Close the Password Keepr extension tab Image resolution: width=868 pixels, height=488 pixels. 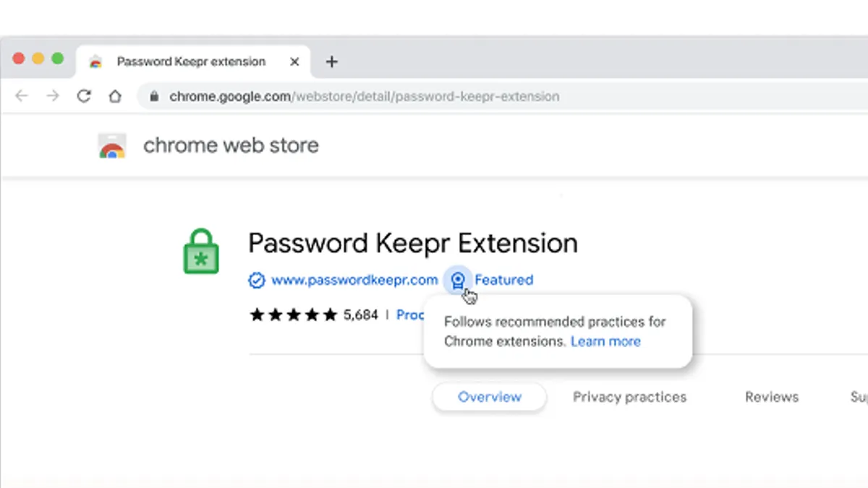[x=294, y=62]
